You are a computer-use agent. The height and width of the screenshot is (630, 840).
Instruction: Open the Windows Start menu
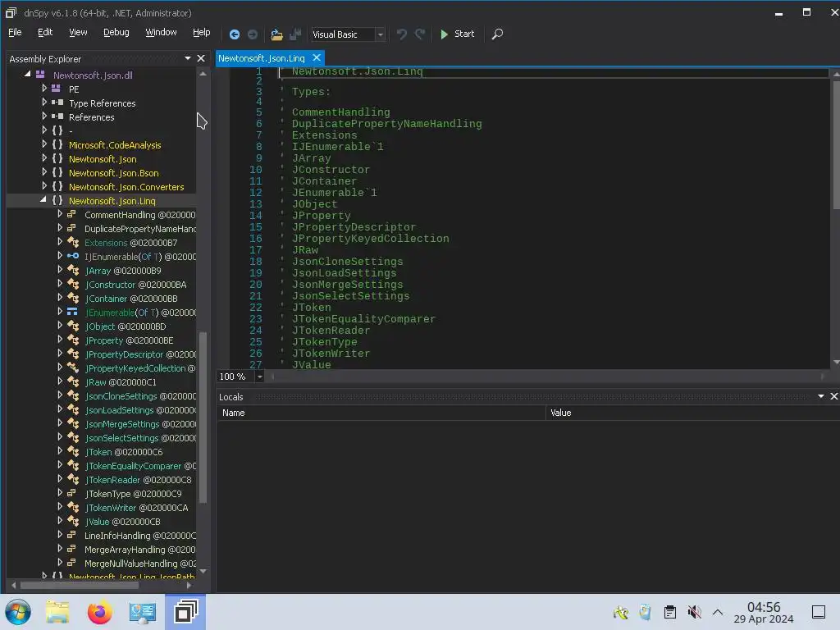tap(18, 612)
